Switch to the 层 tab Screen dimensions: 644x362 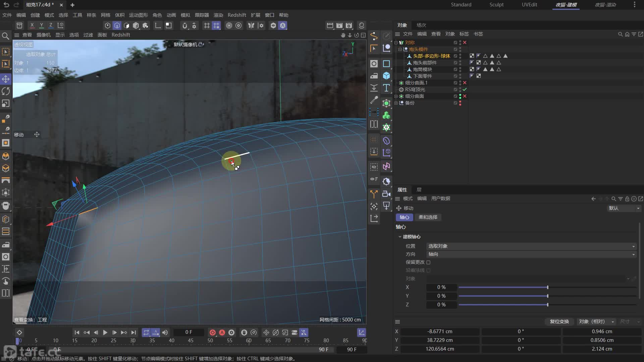tap(419, 190)
